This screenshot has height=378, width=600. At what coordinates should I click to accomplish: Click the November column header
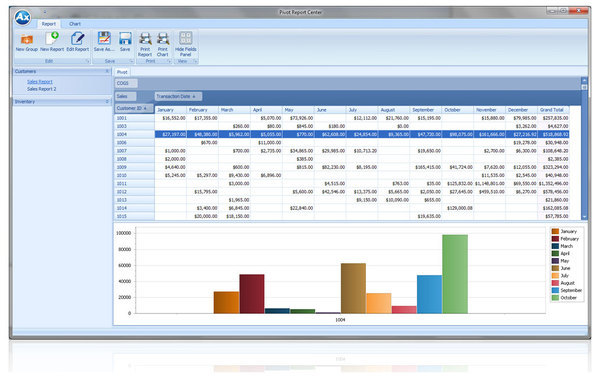[x=490, y=110]
